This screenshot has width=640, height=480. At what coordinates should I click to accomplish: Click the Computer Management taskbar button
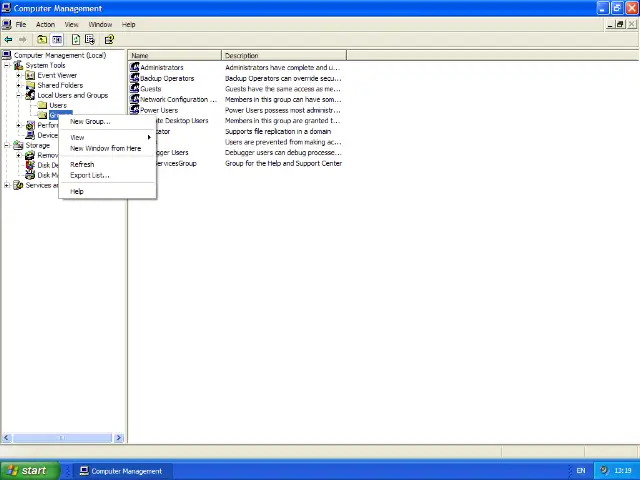click(x=122, y=471)
